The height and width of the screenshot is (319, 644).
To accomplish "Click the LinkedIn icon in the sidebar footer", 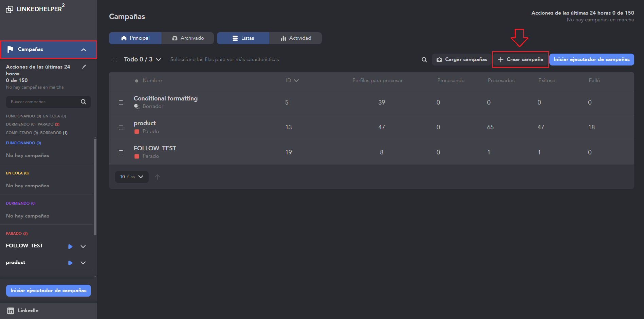I will pyautogui.click(x=11, y=311).
